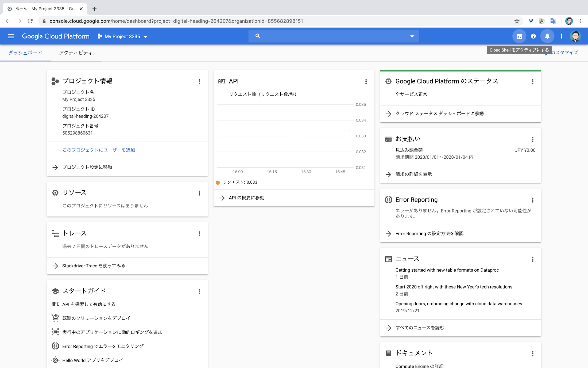Switch to the ダッシュボード tab
Screen dimensions: 588x368
tap(25, 53)
